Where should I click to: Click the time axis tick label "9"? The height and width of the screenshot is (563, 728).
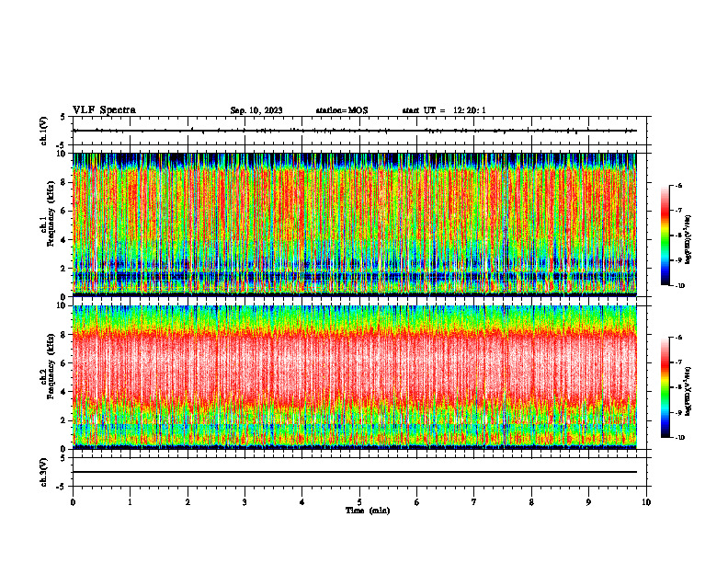coord(588,502)
